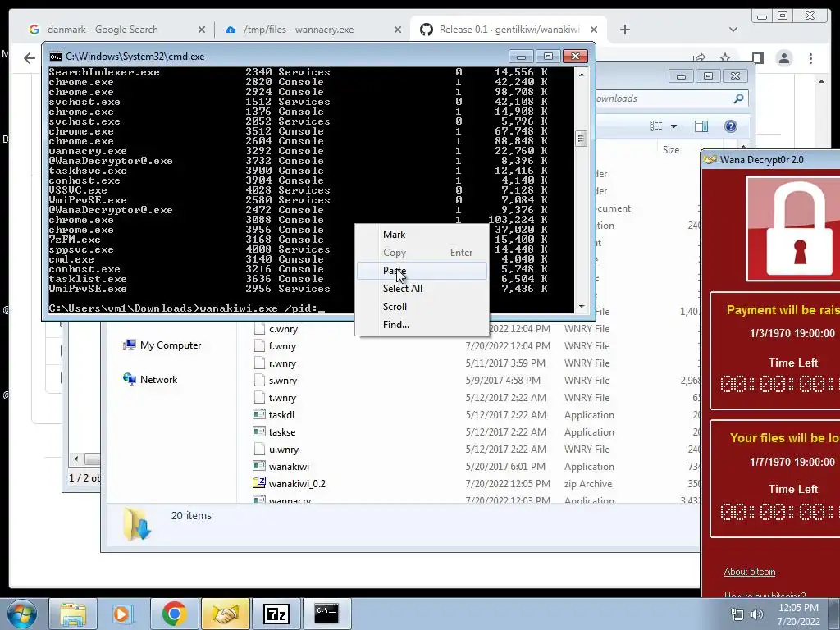Open a new Chrome tab
840x630 pixels.
[624, 30]
